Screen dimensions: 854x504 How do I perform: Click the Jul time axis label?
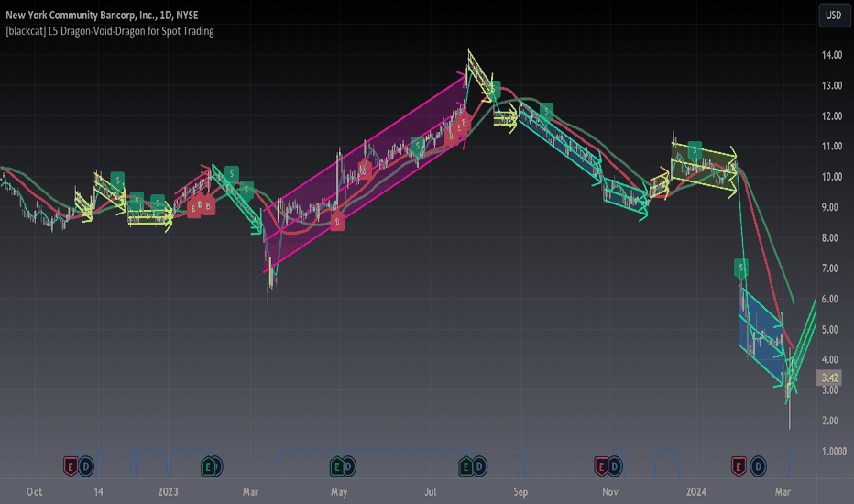(431, 492)
